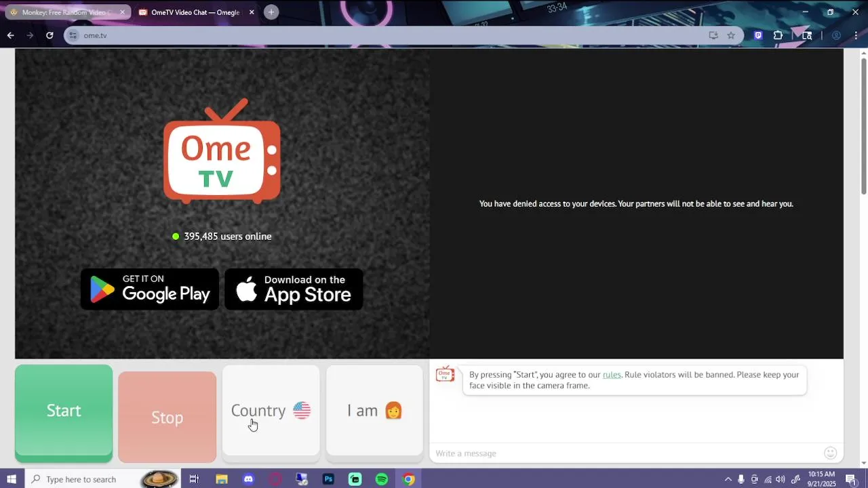The image size is (868, 488).
Task: Open Photoshop from the taskbar
Action: tap(328, 479)
